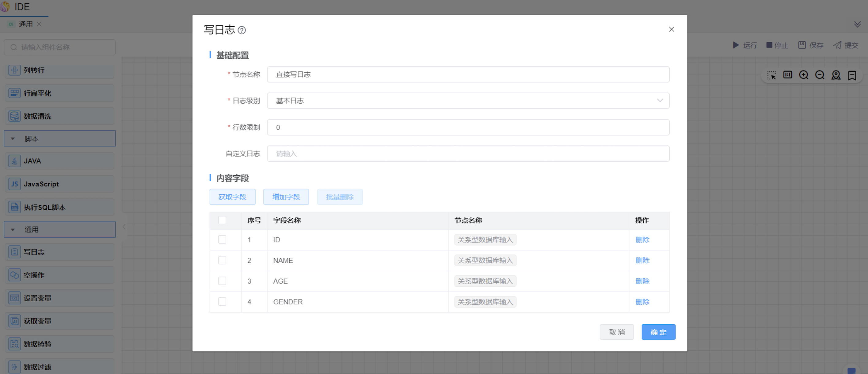868x374 pixels.
Task: Click the JavaScript component icon
Action: pos(14,184)
